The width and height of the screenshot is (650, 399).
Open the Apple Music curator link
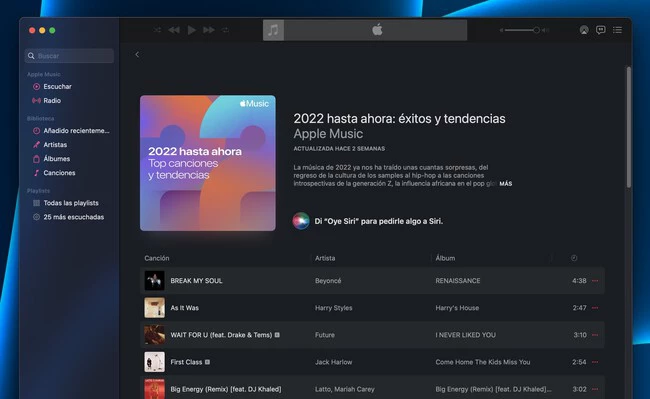tap(328, 133)
